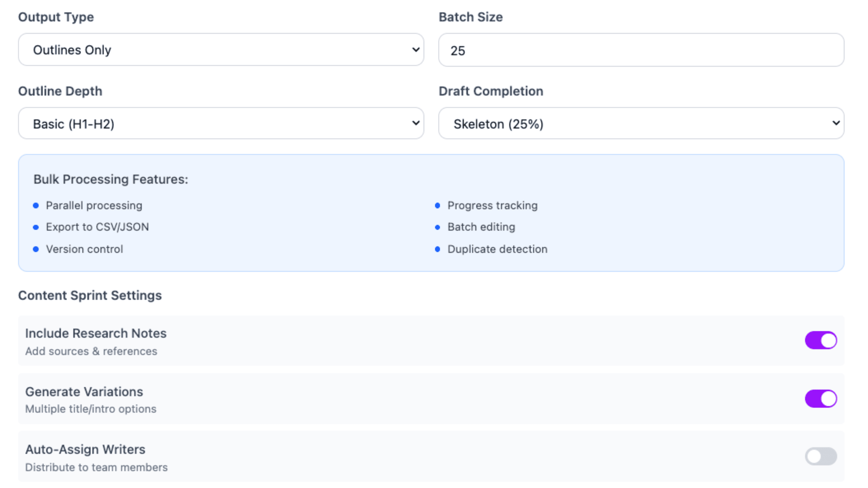This screenshot has width=868, height=488.
Task: Turn off Generate Variations
Action: pos(821,398)
